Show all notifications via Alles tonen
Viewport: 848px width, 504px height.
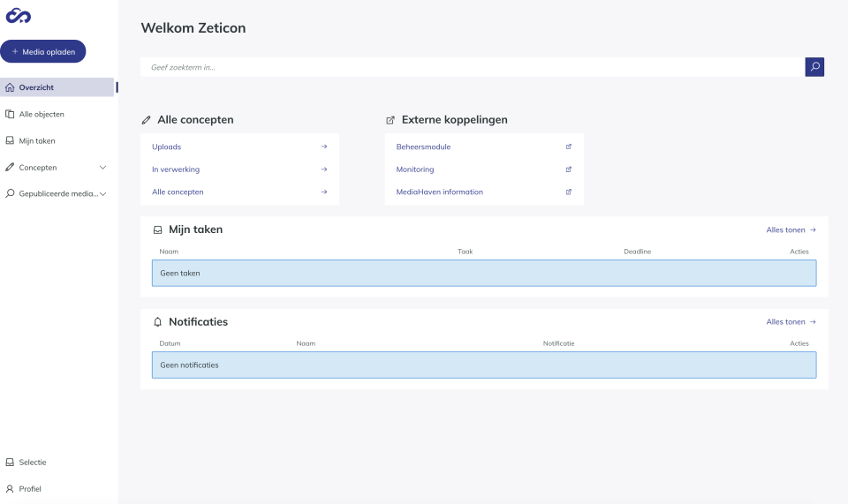pos(791,322)
